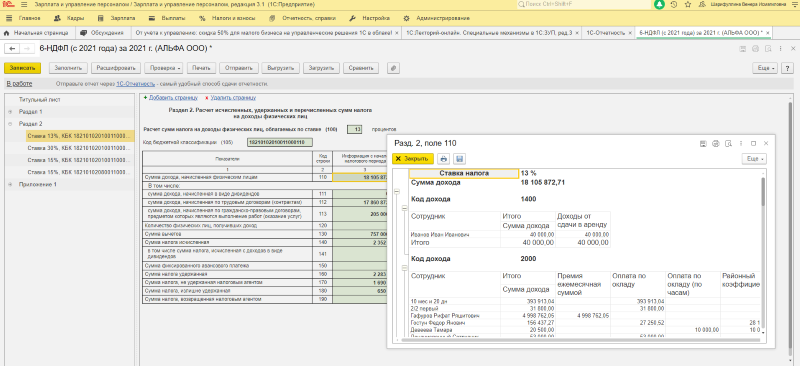Collapse the Код дохода 2000 group

405,267
